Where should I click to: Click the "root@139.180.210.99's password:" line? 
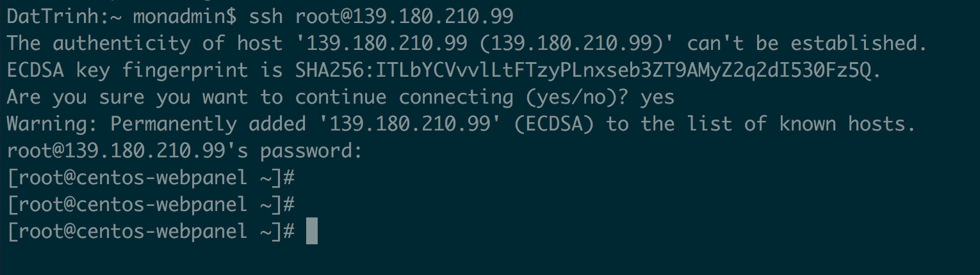(184, 152)
